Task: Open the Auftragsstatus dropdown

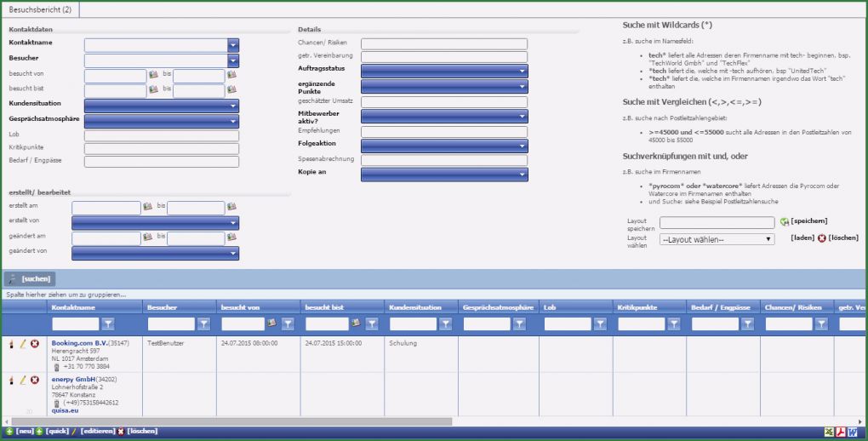Action: pos(523,72)
